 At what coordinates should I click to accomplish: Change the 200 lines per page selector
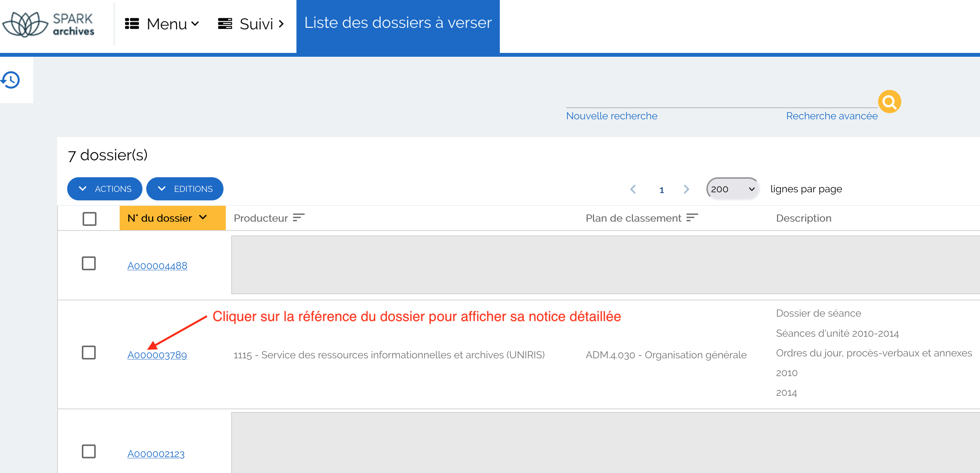tap(732, 189)
